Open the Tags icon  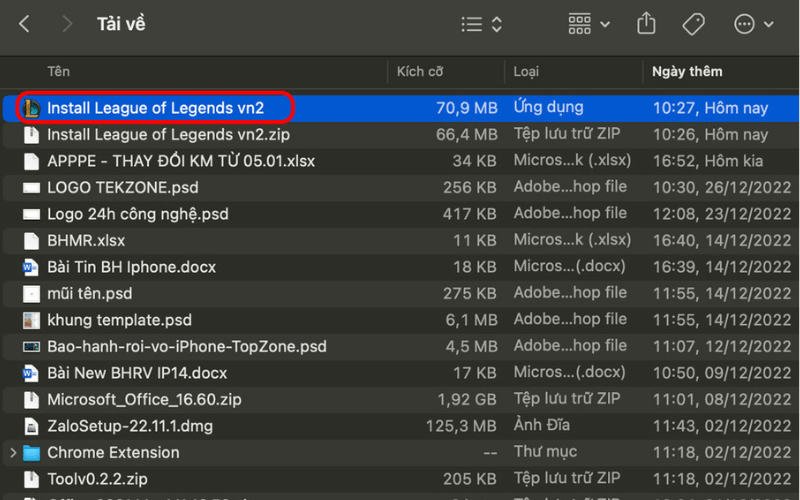pos(693,24)
